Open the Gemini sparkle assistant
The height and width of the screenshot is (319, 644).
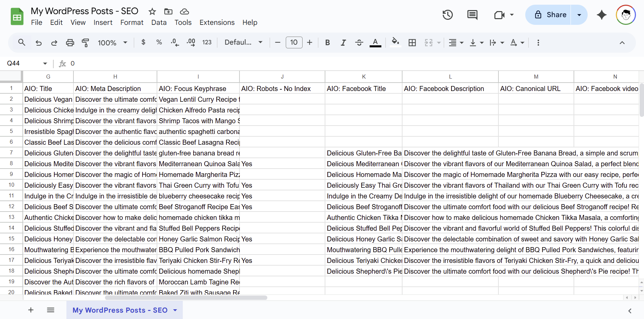pyautogui.click(x=602, y=15)
